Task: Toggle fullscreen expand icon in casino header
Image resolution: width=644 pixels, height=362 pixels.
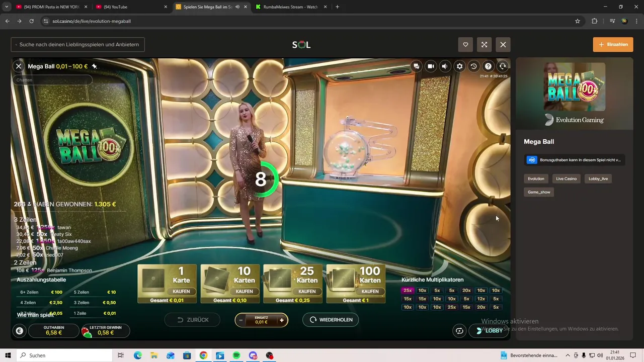Action: tap(484, 45)
